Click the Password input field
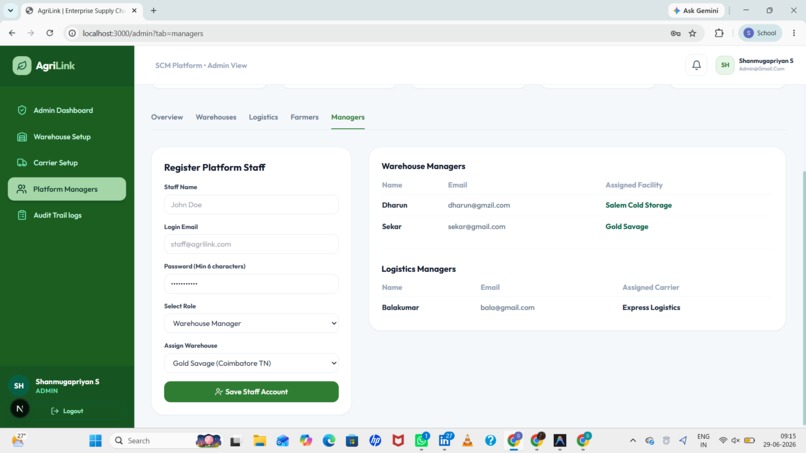Screen dimensions: 806x453 pos(251,284)
